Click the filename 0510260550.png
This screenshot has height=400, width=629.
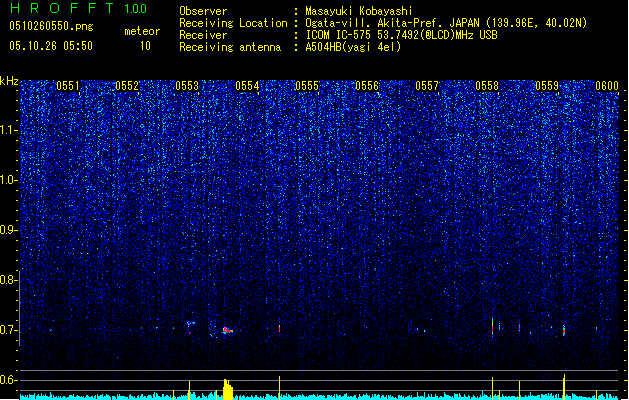click(x=51, y=26)
